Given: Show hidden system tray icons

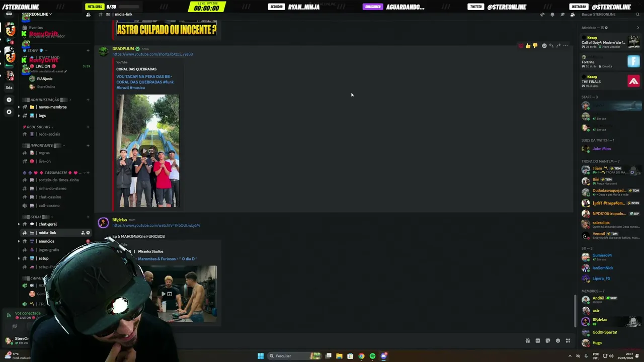Looking at the screenshot, I should pyautogui.click(x=570, y=356).
